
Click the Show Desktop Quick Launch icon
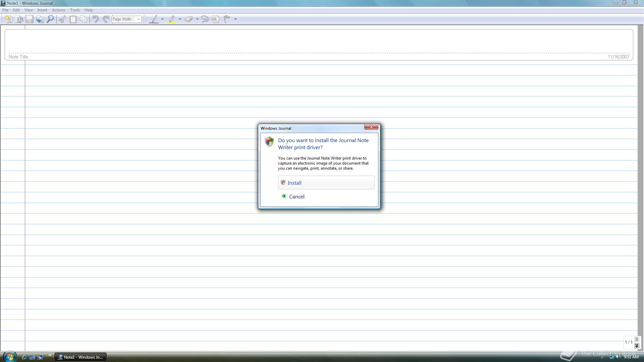[x=32, y=357]
